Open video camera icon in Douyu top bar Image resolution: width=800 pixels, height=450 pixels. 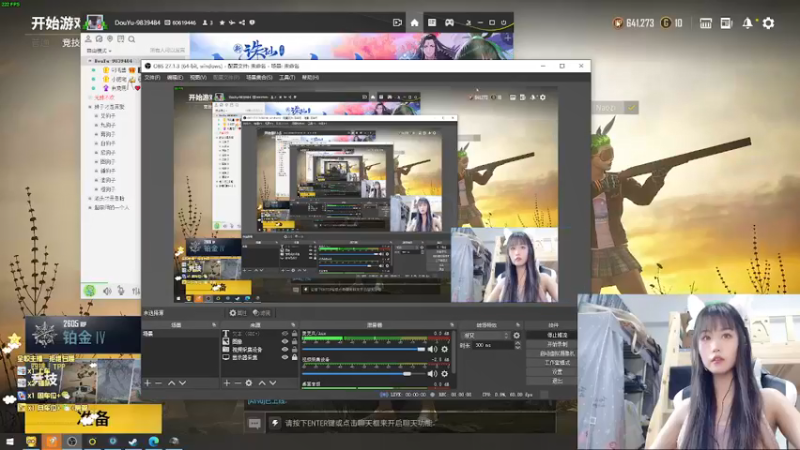(397, 22)
